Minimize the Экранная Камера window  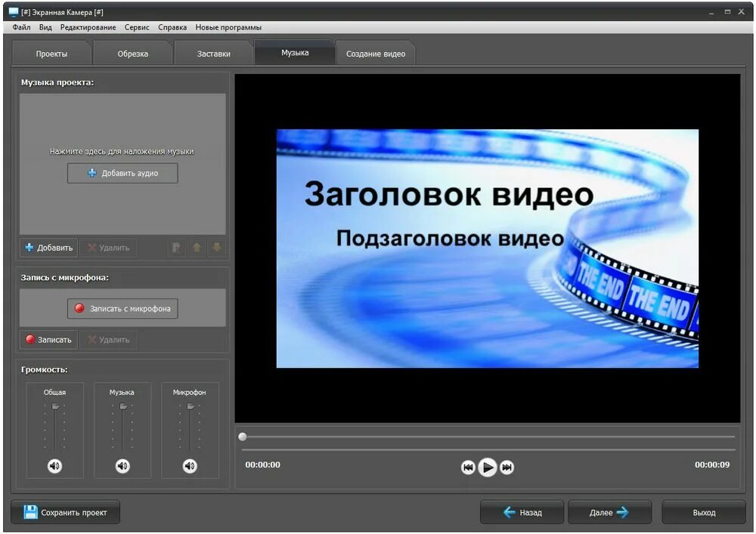pos(711,12)
